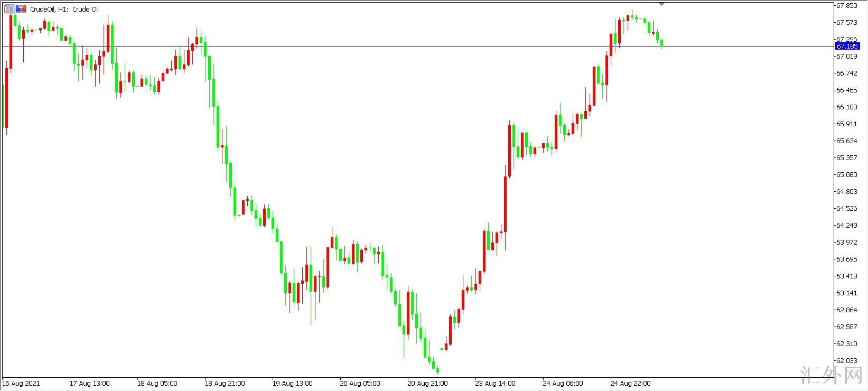
Task: Click the '18 Aug 05:00' time axis label
Action: tap(157, 383)
